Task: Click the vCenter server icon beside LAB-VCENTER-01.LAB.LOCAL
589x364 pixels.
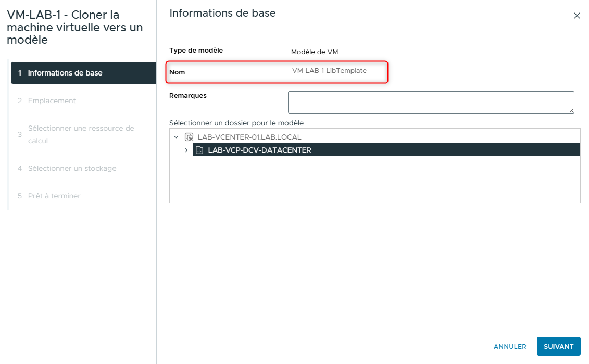Action: [189, 136]
